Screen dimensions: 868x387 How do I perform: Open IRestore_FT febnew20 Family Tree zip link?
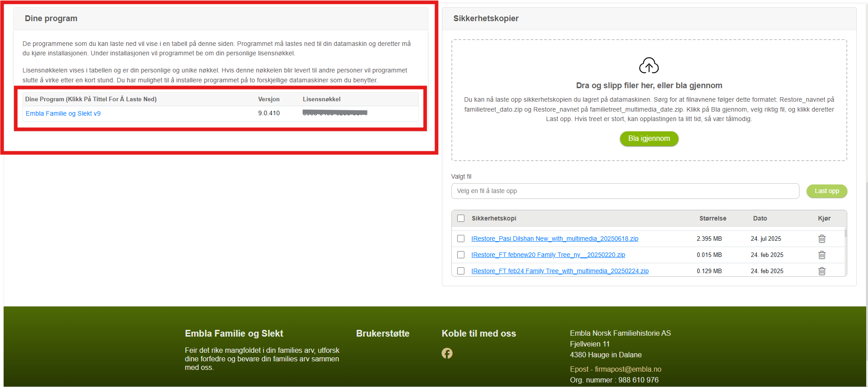pos(548,255)
